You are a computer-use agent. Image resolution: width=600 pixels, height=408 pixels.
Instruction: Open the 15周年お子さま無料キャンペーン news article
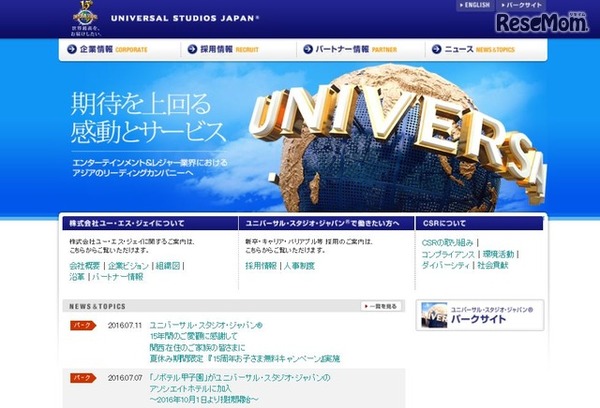(x=245, y=342)
